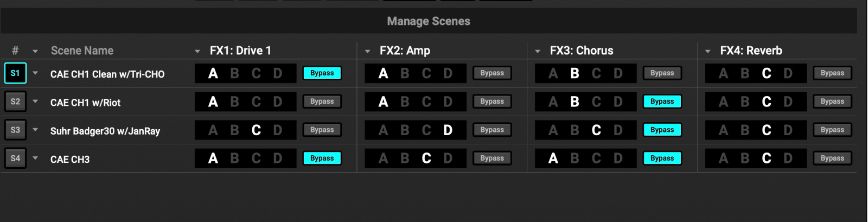
Task: Choose channel B for FX1 Drive in S1
Action: click(234, 73)
